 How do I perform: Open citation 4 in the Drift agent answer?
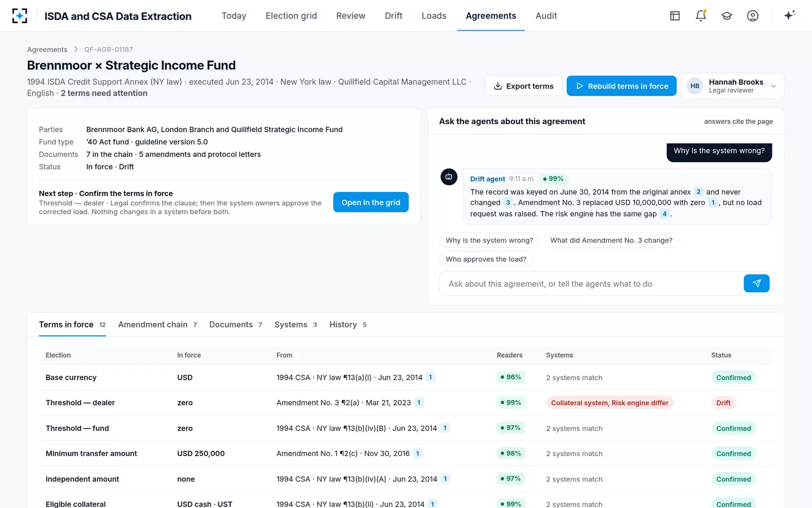664,214
